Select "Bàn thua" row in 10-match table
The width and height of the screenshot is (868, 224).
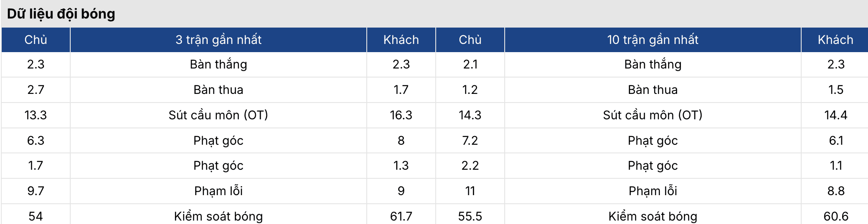coord(653,90)
